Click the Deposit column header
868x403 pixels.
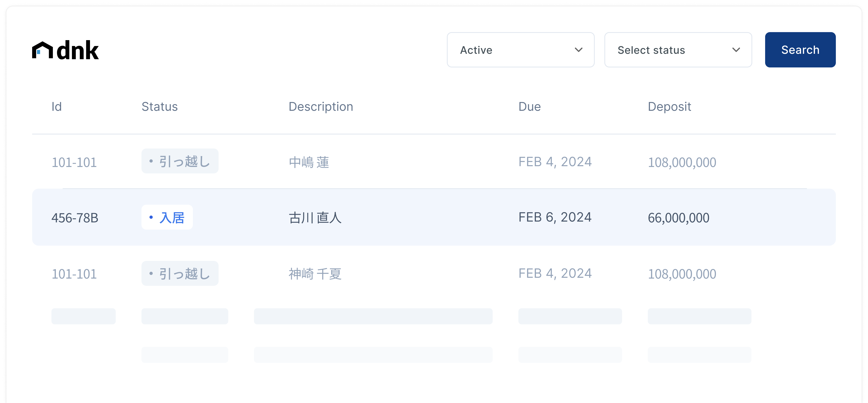669,107
